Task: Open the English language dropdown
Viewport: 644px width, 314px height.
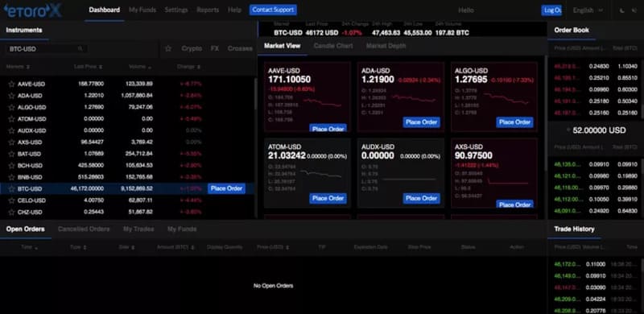Action: click(588, 10)
